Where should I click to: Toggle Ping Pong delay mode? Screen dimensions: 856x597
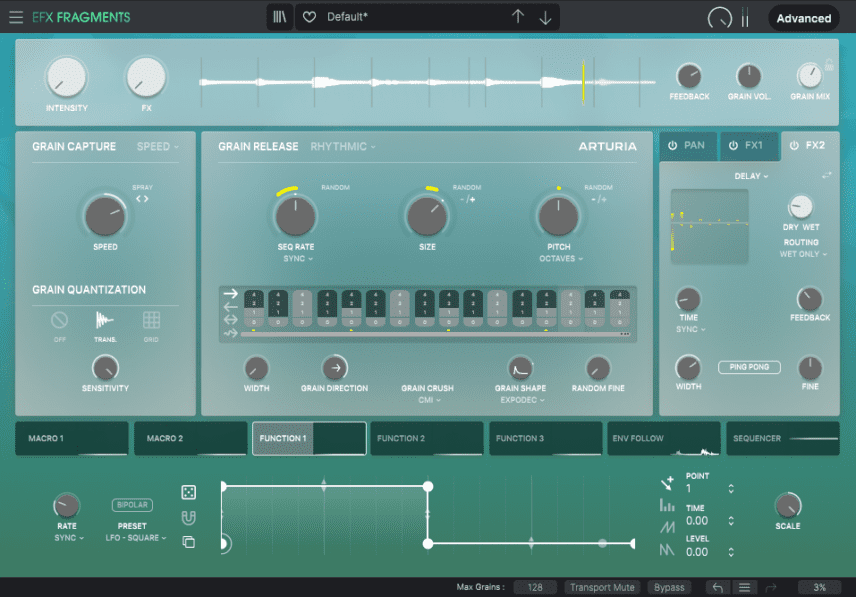tap(749, 367)
